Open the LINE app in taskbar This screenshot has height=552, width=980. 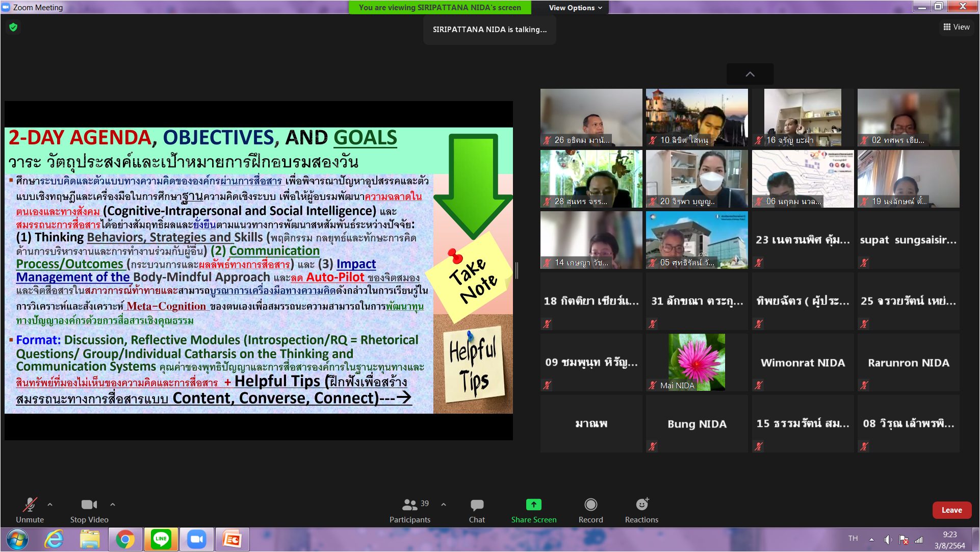tap(161, 539)
